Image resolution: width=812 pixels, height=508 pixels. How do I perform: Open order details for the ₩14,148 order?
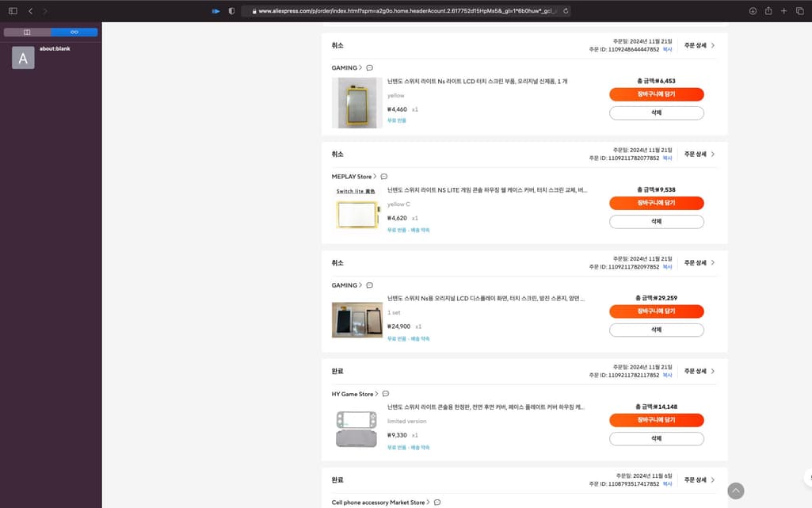700,371
